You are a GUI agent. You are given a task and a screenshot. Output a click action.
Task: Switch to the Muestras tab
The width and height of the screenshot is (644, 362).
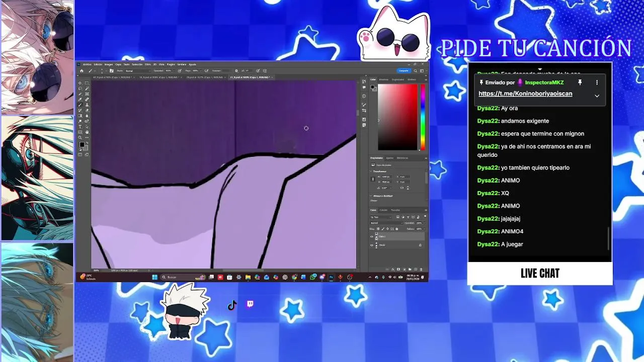click(384, 79)
